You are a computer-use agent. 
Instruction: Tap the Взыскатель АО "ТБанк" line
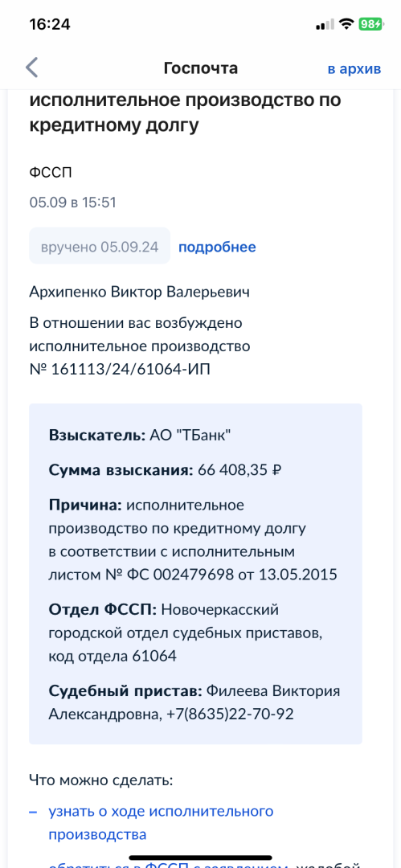click(x=140, y=435)
